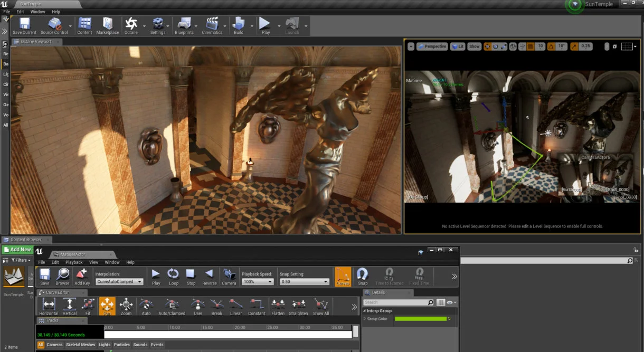Click the Blueprints toolbar icon
Screen dimensions: 644x352
(x=184, y=26)
